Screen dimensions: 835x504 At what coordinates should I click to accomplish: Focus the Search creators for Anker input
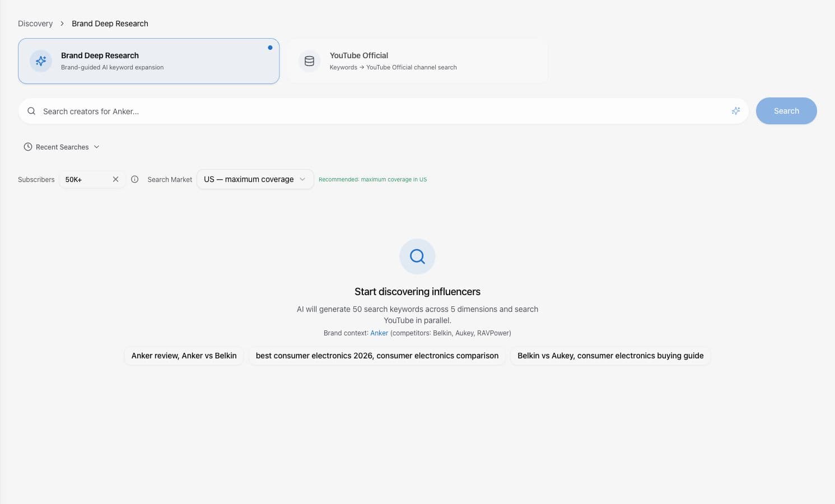click(384, 111)
